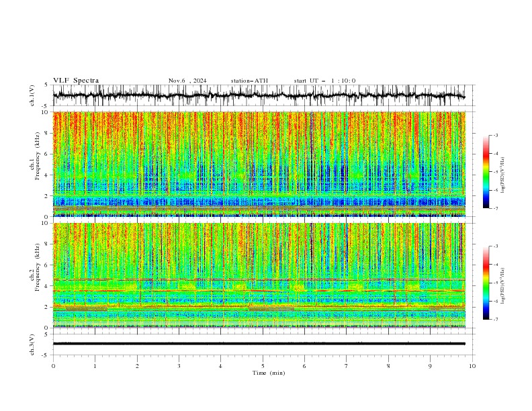Select the ch.2 colorbar "log(PSD)(V²/Hz)" label
Screen dimensions: 532x411
coord(502,285)
